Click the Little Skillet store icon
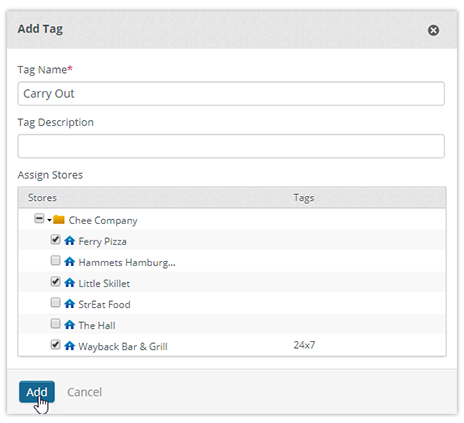Screen dimensions: 464x423 pyautogui.click(x=69, y=283)
